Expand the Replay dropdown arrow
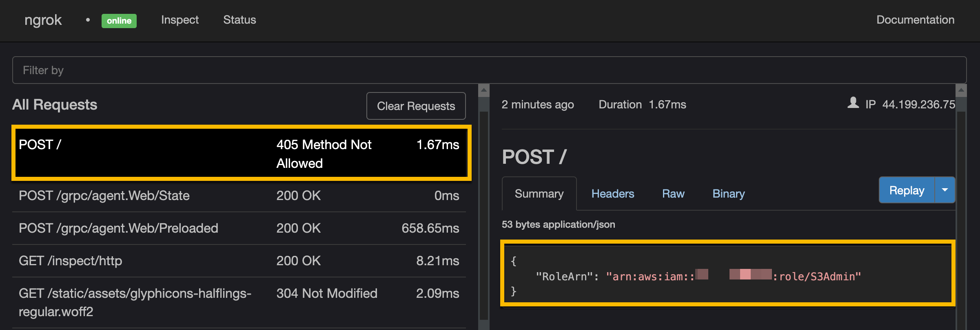Viewport: 980px width, 330px height. (945, 190)
